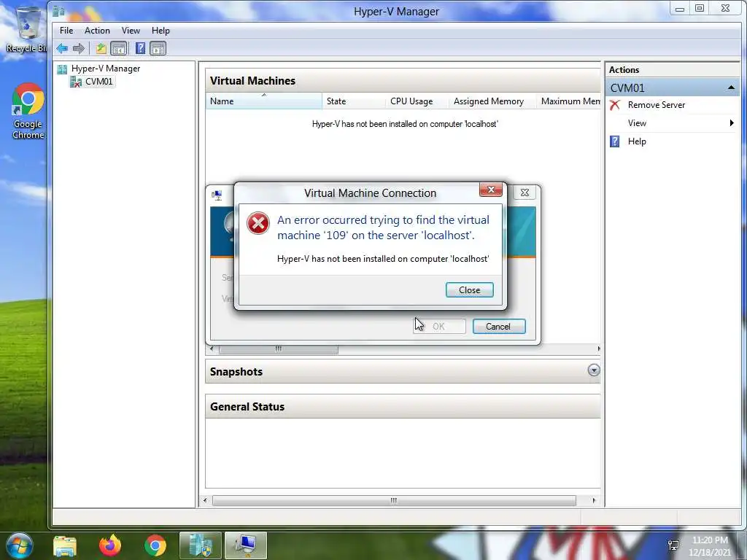Screen dimensions: 747x560
Task: Click 'Hyper-V has not been installed' list message
Action: click(x=405, y=124)
